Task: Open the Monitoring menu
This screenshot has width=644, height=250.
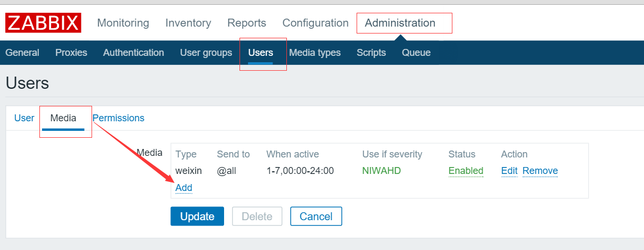Action: click(123, 23)
